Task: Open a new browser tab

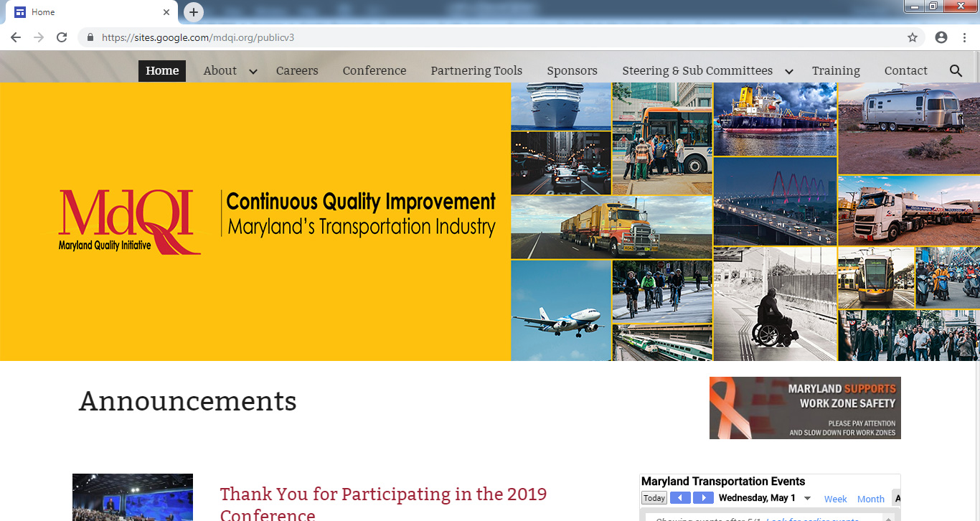Action: tap(194, 12)
